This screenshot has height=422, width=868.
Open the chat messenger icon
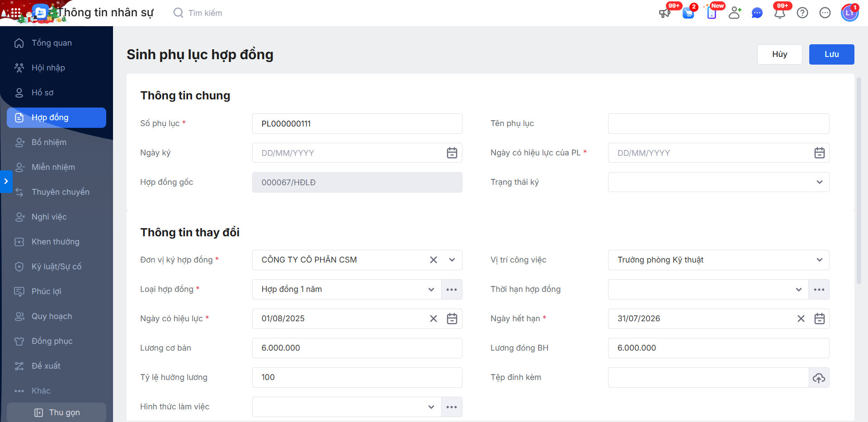757,13
